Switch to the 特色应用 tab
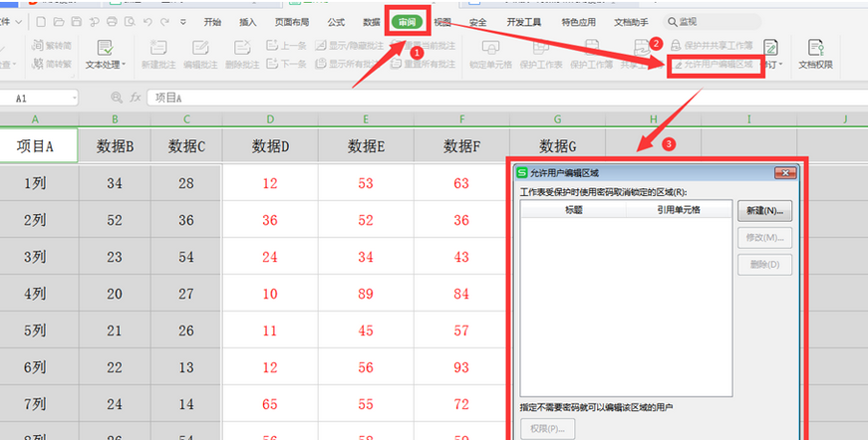 tap(578, 22)
